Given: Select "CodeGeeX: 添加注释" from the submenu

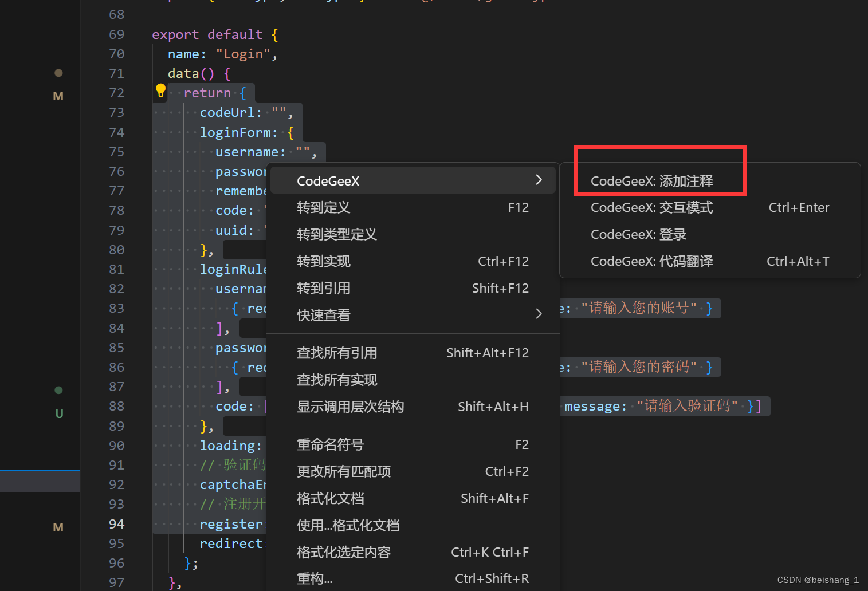Looking at the screenshot, I should 652,181.
